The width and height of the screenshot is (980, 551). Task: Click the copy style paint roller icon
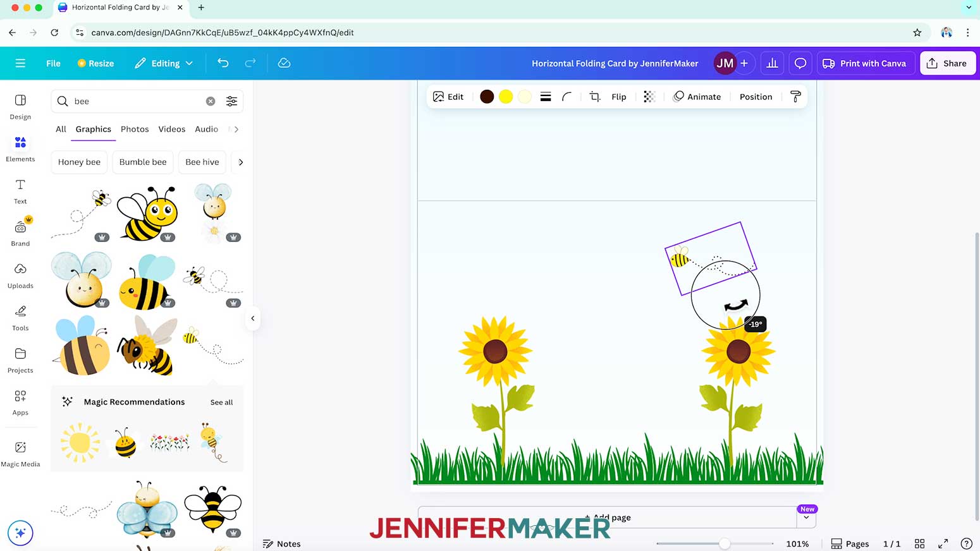click(x=795, y=97)
